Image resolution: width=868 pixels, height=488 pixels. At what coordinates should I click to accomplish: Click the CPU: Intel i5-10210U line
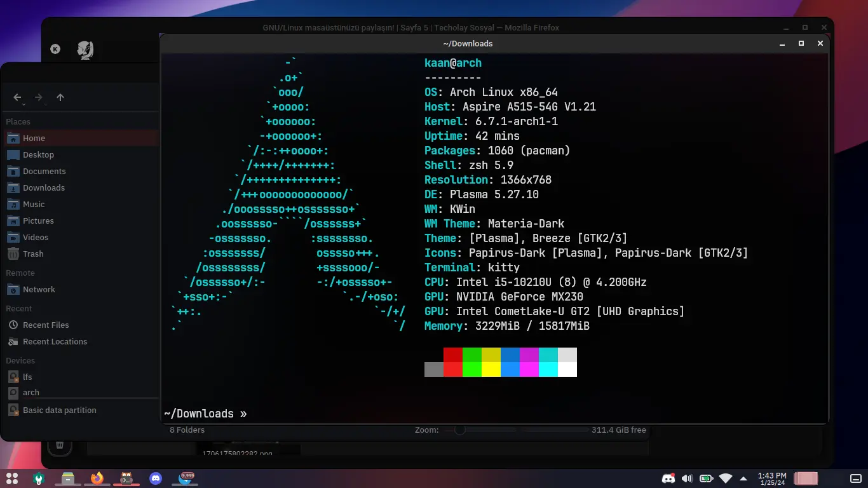[x=536, y=282]
